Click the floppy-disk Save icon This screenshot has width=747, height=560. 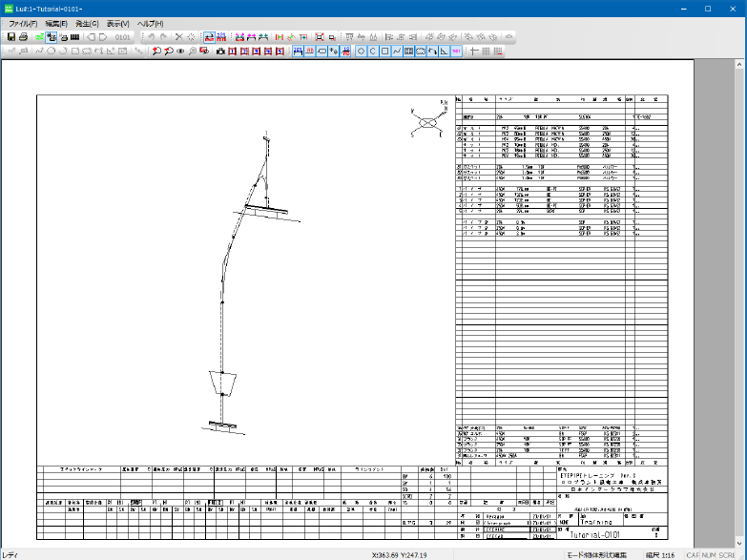tap(11, 36)
